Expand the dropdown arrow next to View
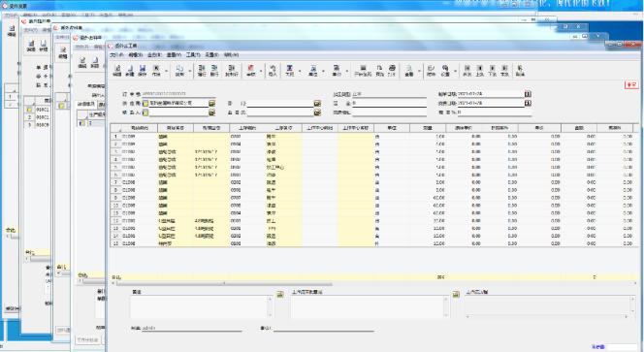Screen dimensions: 644x352 (x=419, y=71)
